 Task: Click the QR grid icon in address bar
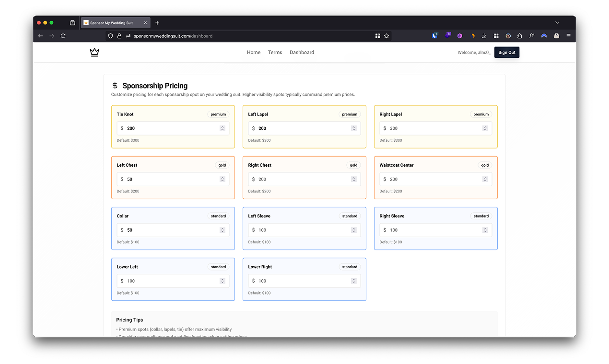coord(378,36)
